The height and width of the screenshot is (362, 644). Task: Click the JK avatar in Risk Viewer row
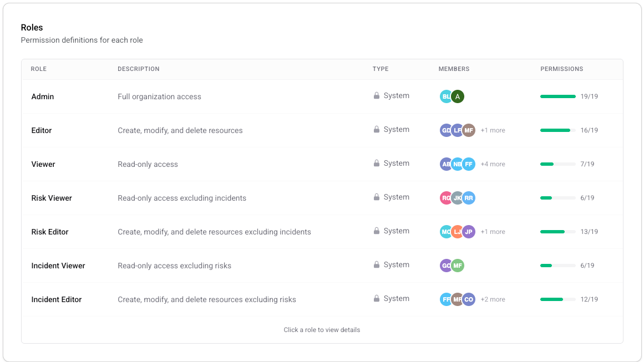[x=457, y=198]
